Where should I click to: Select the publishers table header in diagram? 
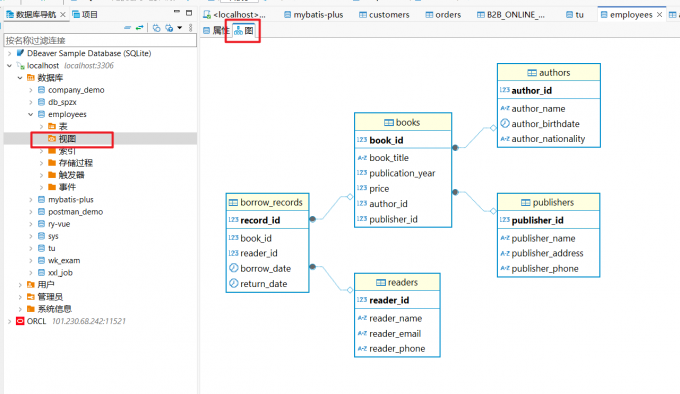click(x=548, y=202)
